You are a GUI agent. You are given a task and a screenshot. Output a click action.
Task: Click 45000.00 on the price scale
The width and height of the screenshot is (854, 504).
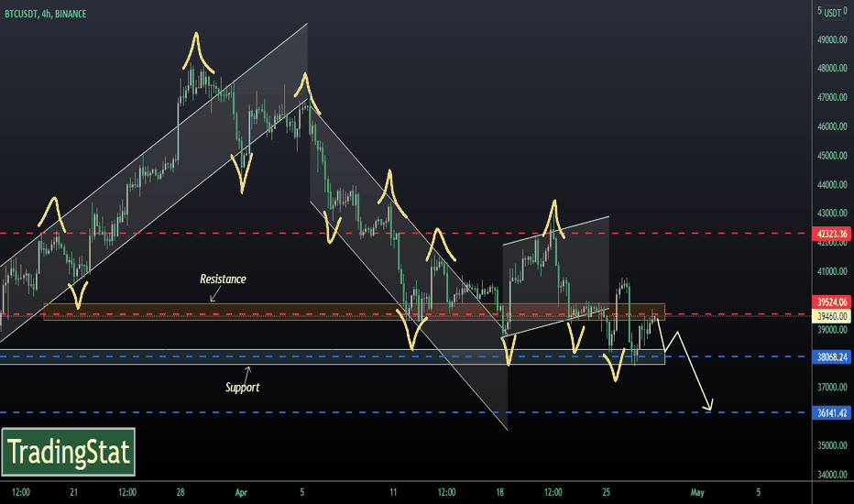click(x=832, y=155)
